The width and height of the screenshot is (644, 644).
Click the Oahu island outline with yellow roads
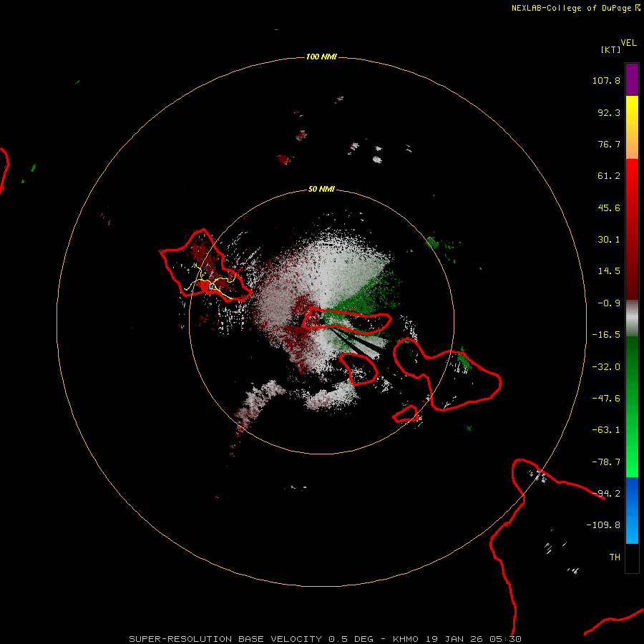(205, 265)
